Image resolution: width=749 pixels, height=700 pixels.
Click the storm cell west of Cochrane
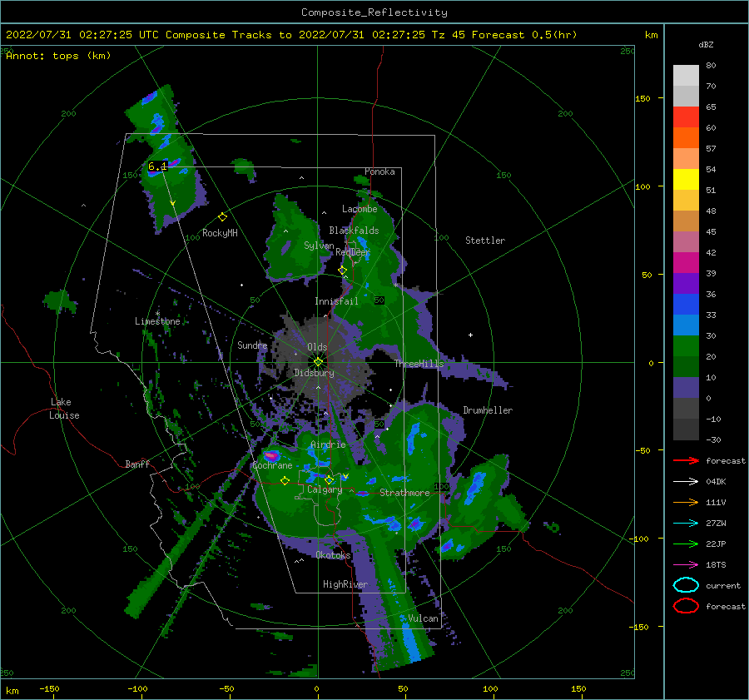(271, 455)
